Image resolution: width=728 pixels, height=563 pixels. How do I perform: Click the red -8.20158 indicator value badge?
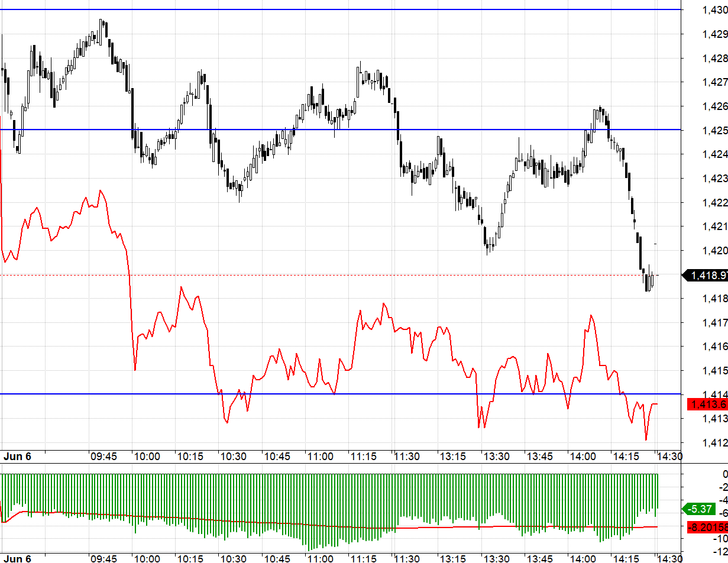pyautogui.click(x=707, y=526)
